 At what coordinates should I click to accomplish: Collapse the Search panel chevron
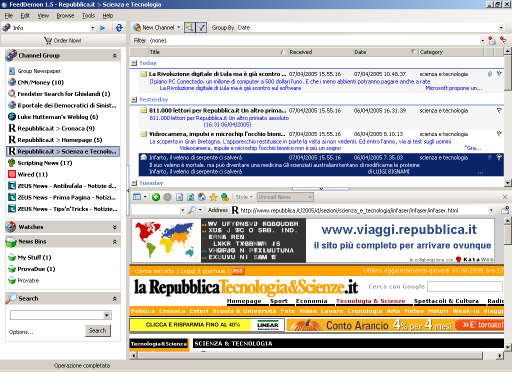click(115, 299)
